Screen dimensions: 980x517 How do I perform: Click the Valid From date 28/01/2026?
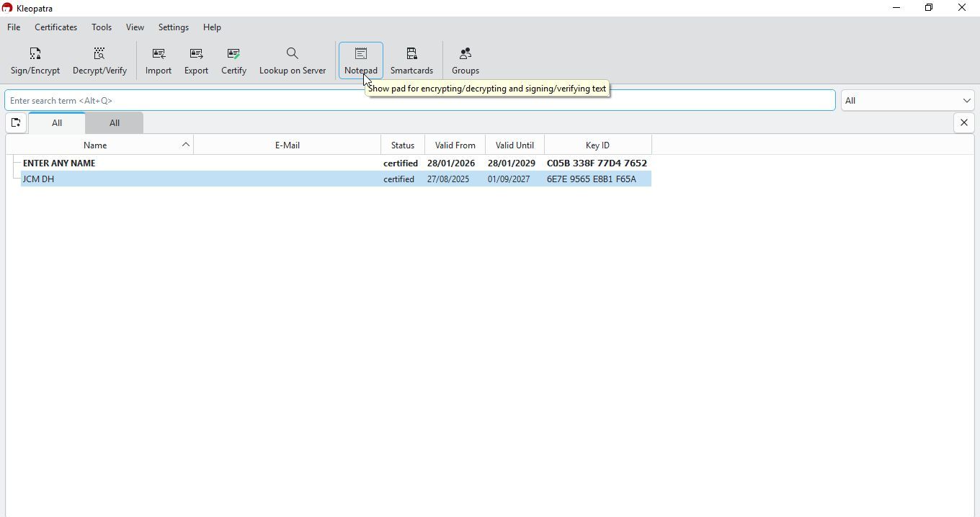coord(451,163)
